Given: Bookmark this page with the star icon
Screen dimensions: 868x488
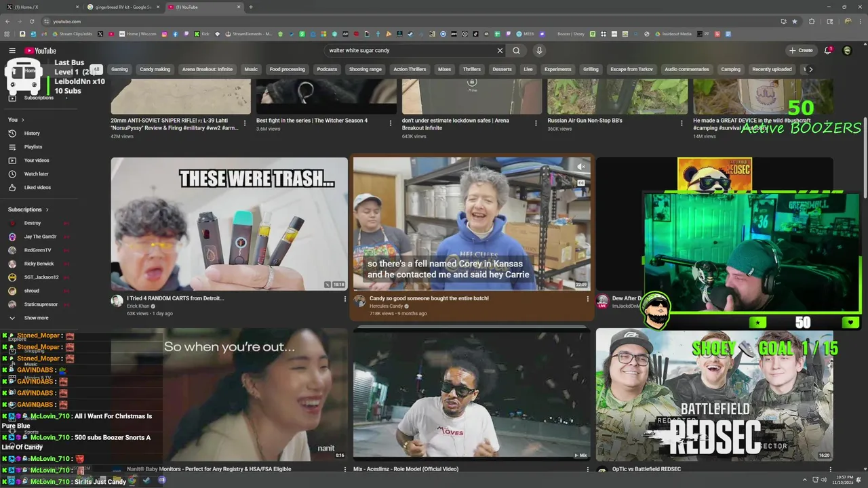Looking at the screenshot, I should coord(795,21).
